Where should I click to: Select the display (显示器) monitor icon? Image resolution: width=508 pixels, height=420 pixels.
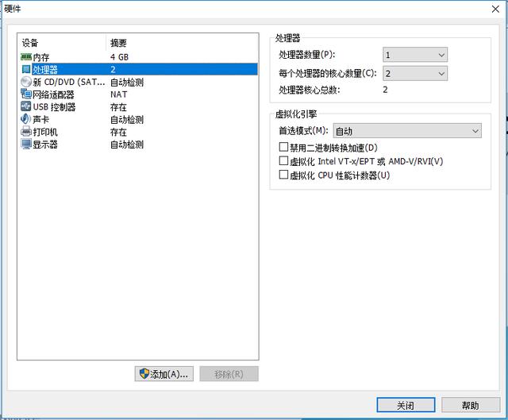[26, 144]
